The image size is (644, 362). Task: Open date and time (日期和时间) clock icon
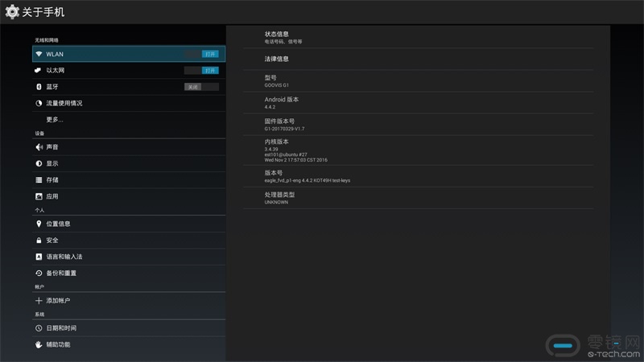39,328
